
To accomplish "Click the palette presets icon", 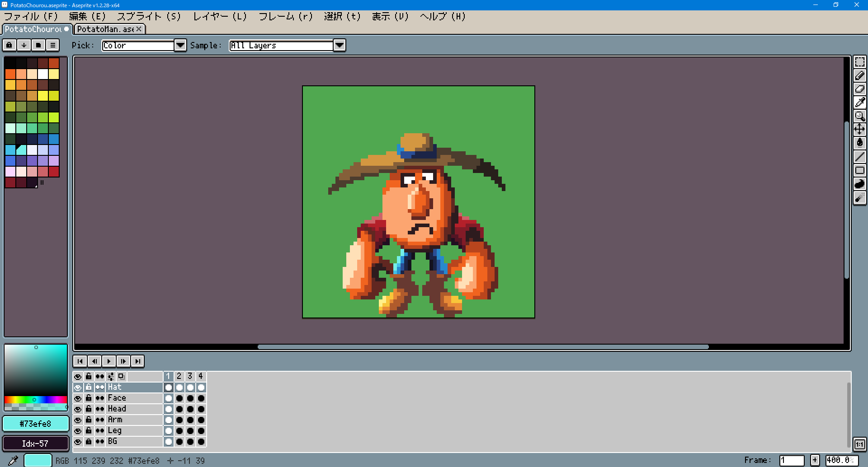I will pos(38,45).
